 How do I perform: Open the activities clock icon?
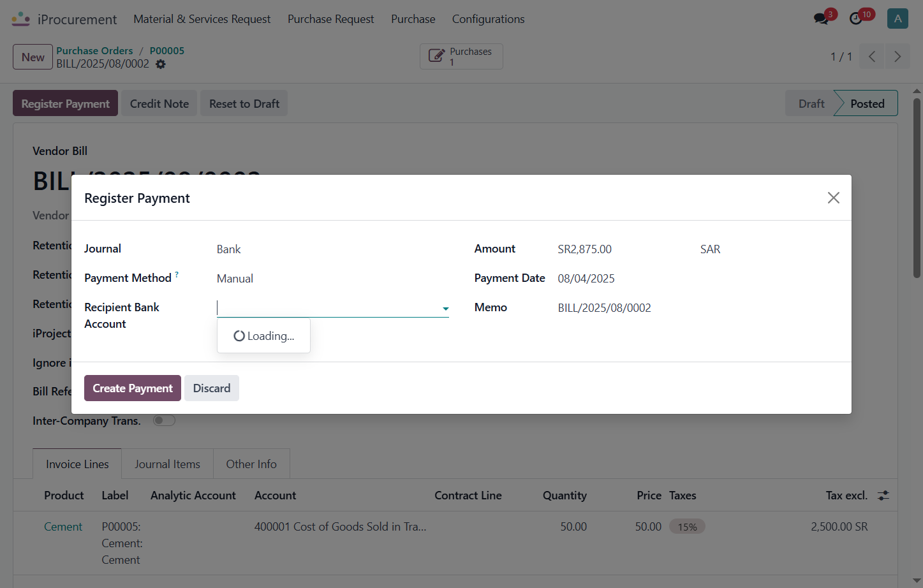[x=856, y=18]
